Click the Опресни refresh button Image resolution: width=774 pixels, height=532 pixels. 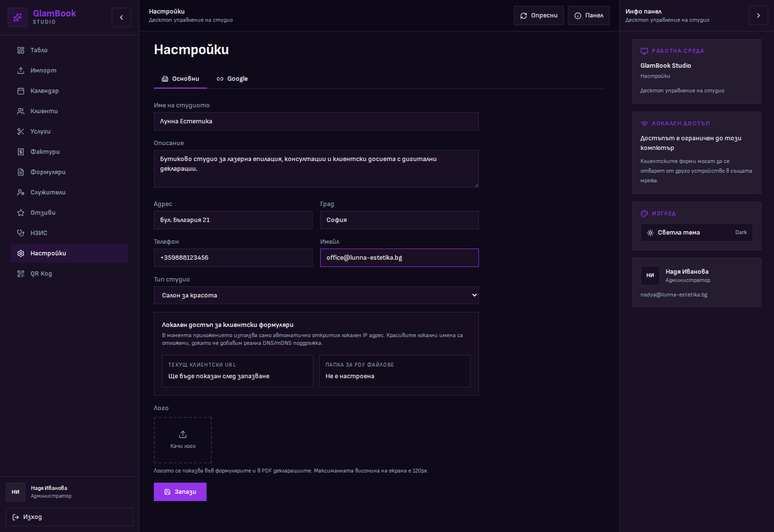538,15
